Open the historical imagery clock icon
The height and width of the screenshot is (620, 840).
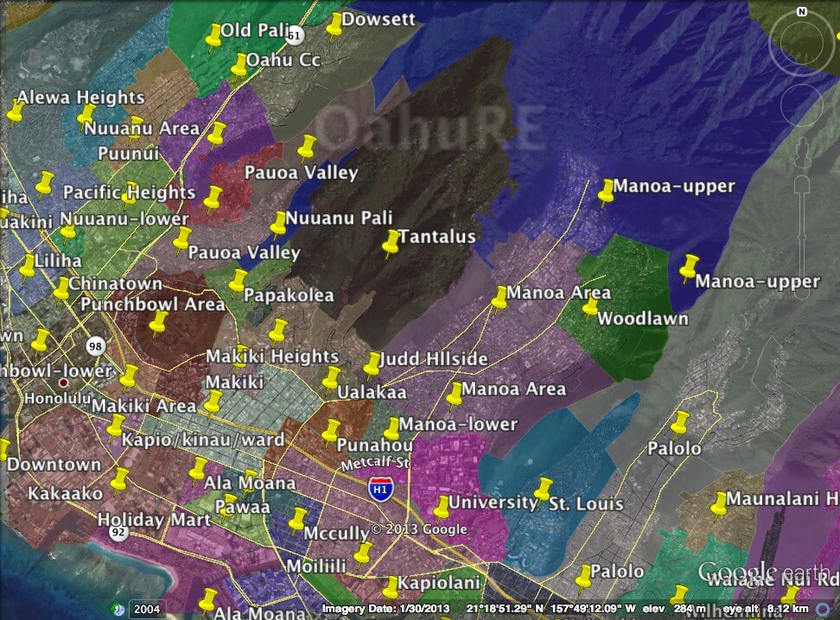point(118,609)
